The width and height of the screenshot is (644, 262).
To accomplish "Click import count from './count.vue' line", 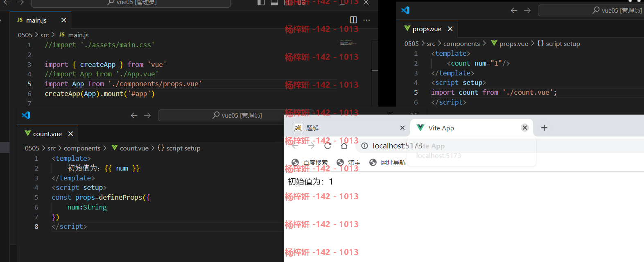I will (x=494, y=92).
